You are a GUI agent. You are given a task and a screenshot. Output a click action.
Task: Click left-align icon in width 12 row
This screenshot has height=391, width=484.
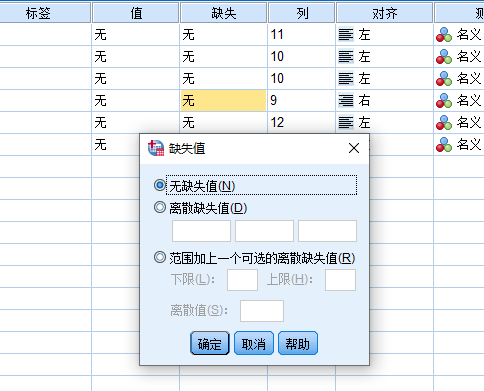click(346, 122)
